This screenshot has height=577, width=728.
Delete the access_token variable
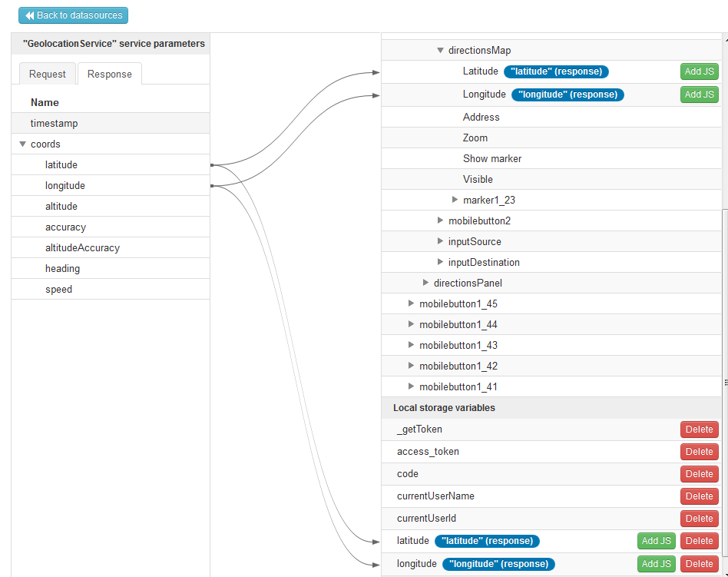[699, 452]
